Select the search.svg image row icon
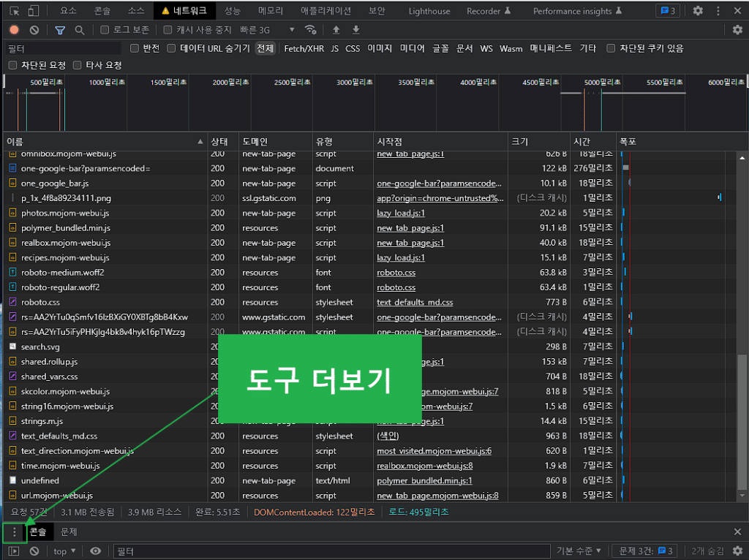749x560 pixels. pos(13,347)
